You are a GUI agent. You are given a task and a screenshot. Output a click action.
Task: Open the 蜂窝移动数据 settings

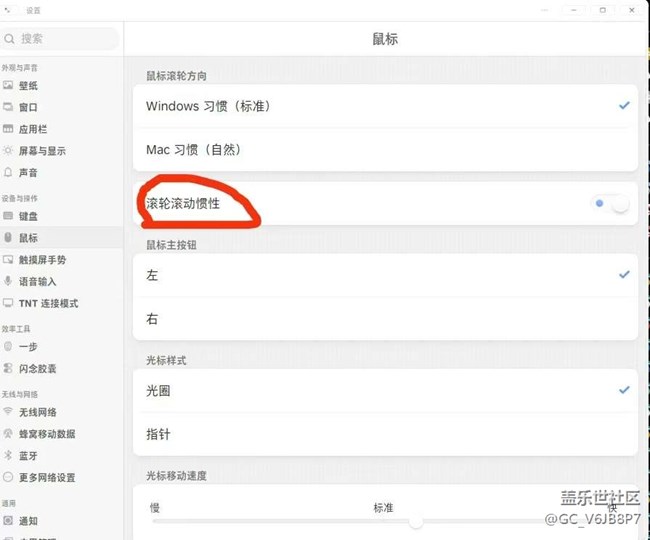pos(46,434)
